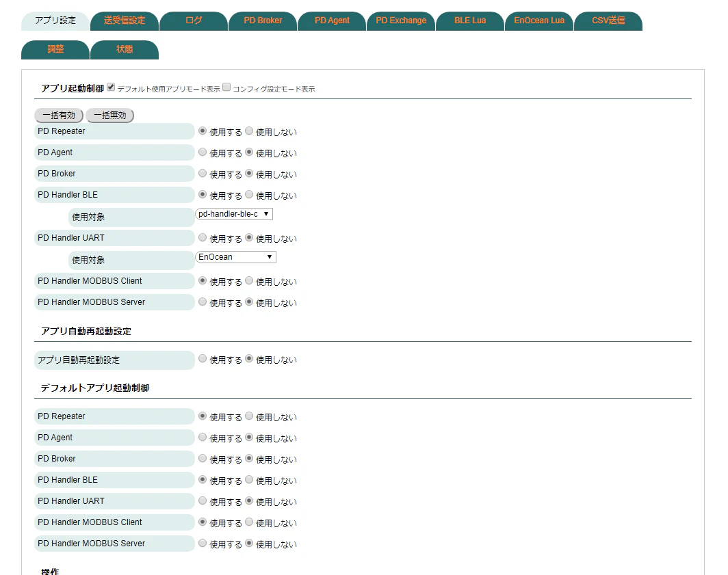
Task: Set PD Handler MODBUS Client 使用しない under デフォルトアプリ起動制御
Action: pos(249,522)
